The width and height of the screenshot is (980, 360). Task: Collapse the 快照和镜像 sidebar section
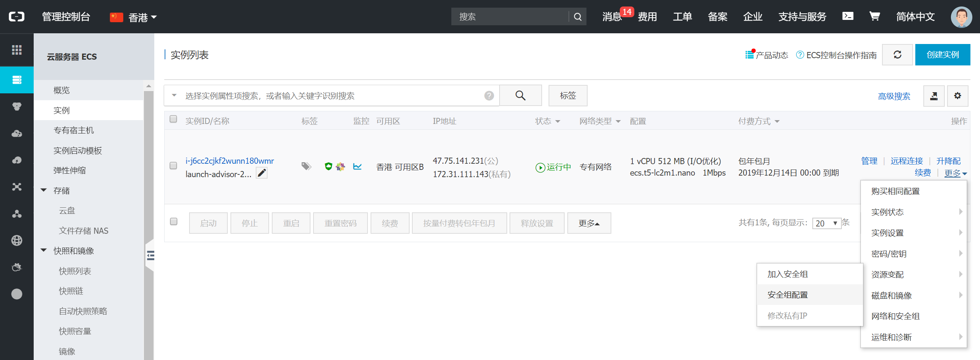point(44,250)
